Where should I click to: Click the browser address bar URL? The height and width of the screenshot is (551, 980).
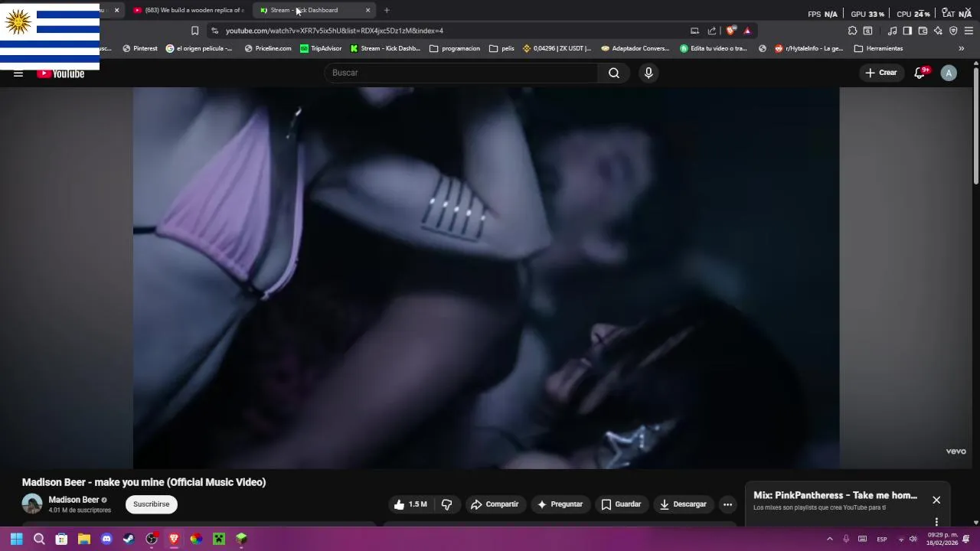335,31
